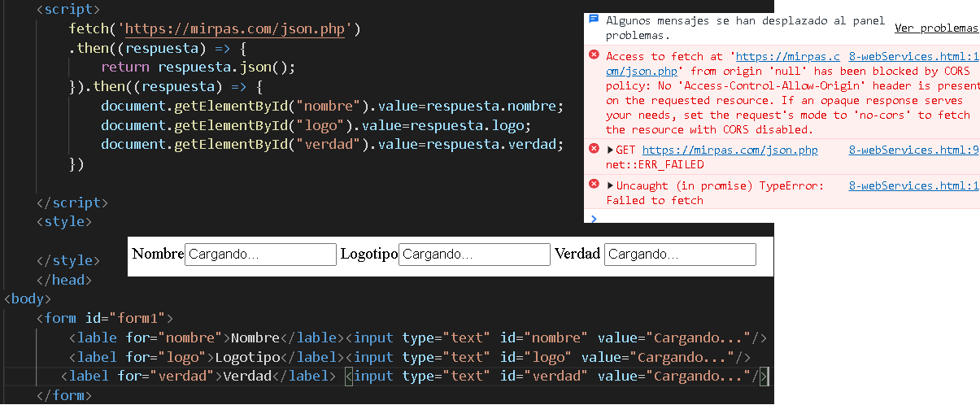The width and height of the screenshot is (980, 405).
Task: Click 'Failed to fetch' text in console
Action: pyautogui.click(x=655, y=201)
